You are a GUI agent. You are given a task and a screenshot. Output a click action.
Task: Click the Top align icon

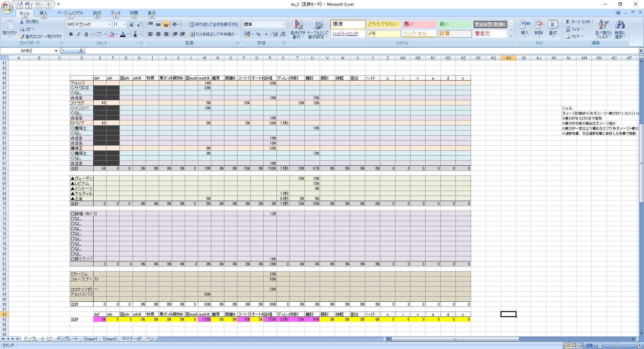[x=151, y=24]
